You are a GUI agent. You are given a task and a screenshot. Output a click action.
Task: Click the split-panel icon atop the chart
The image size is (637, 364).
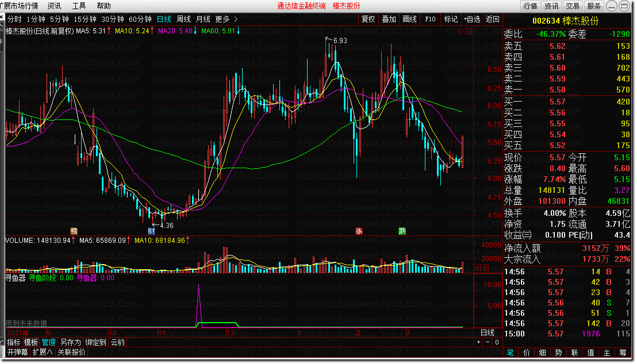click(469, 31)
